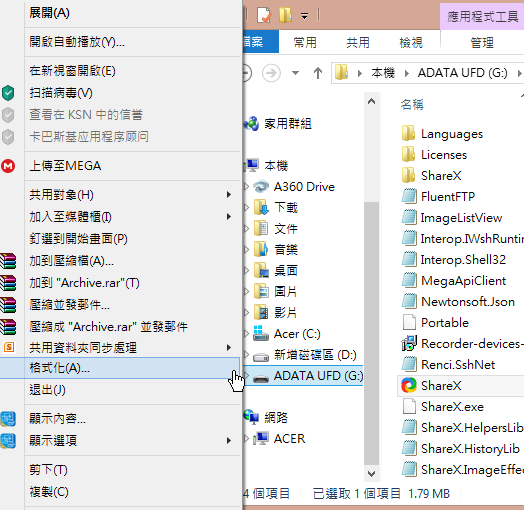Screen dimensions: 524x510
Task: Choose 展開(A) at menu top
Action: click(x=120, y=13)
